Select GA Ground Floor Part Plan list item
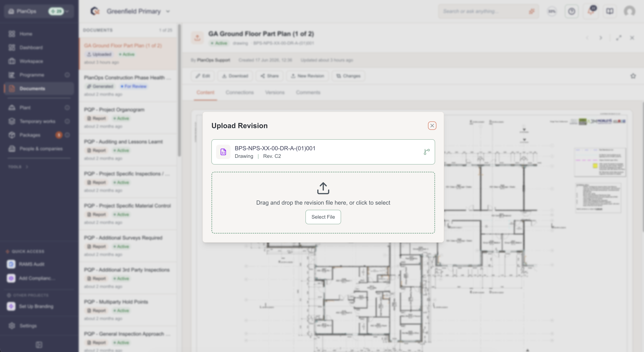This screenshot has height=352, width=644. (x=128, y=54)
